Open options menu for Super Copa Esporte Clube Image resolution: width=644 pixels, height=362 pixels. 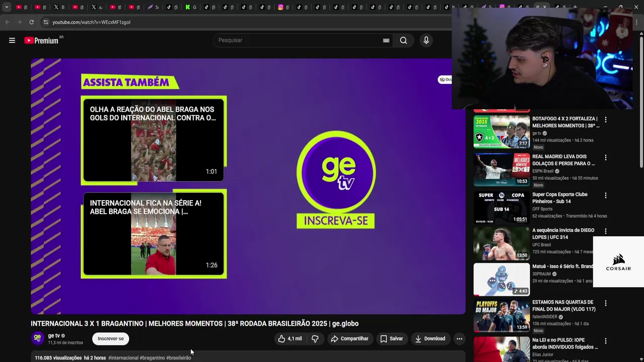pos(606,195)
